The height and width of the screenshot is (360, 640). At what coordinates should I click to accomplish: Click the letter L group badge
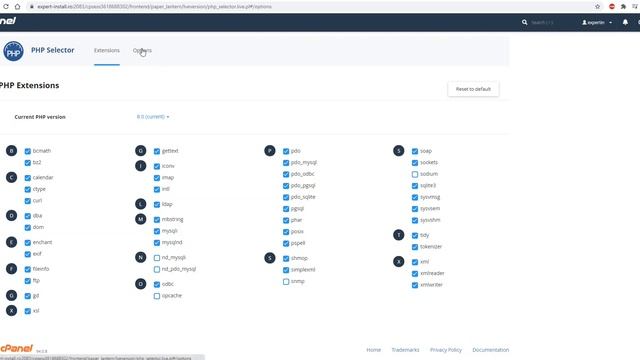pos(140,204)
